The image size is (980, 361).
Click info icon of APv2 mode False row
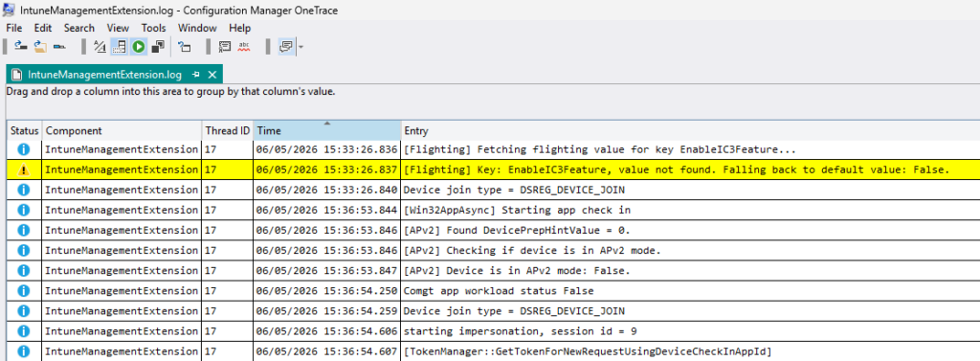24,270
